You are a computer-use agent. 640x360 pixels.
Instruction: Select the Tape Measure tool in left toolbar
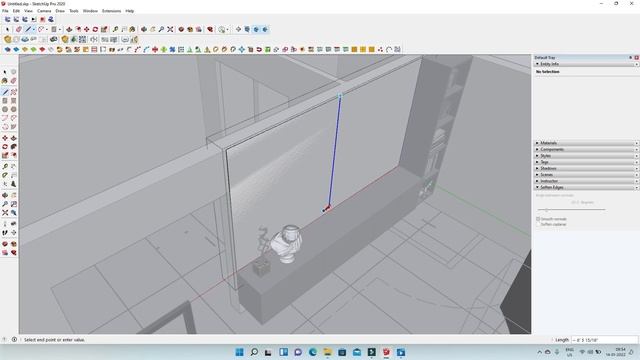click(5, 167)
